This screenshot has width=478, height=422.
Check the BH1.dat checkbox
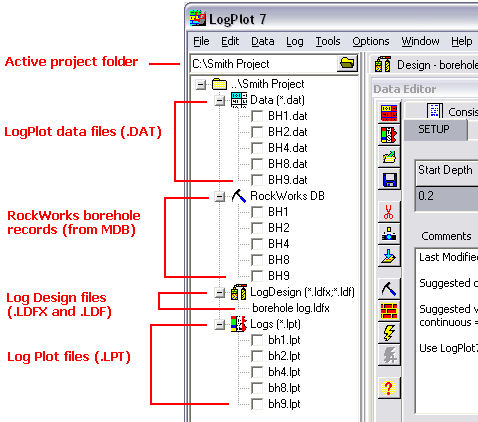(257, 116)
